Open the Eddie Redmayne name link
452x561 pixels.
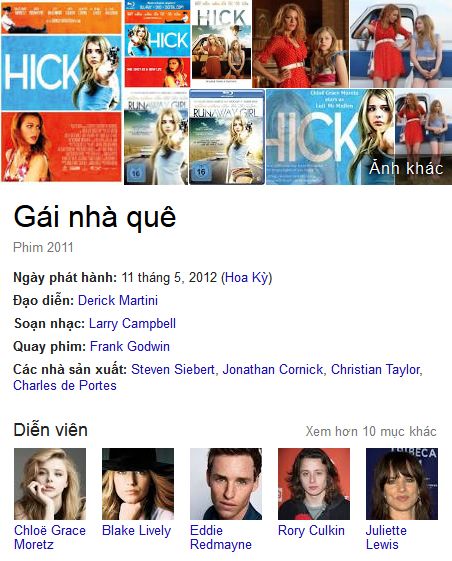click(x=220, y=537)
